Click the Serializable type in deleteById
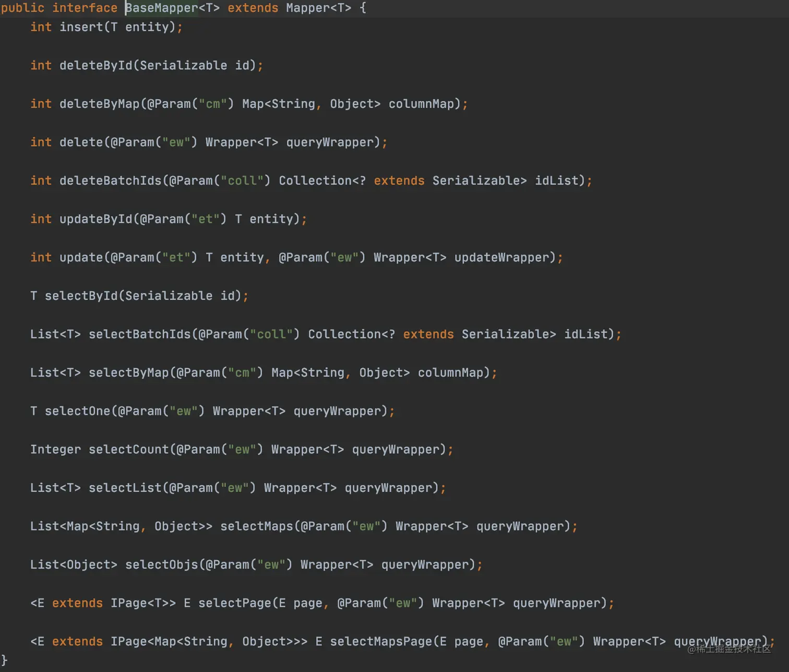 [184, 65]
